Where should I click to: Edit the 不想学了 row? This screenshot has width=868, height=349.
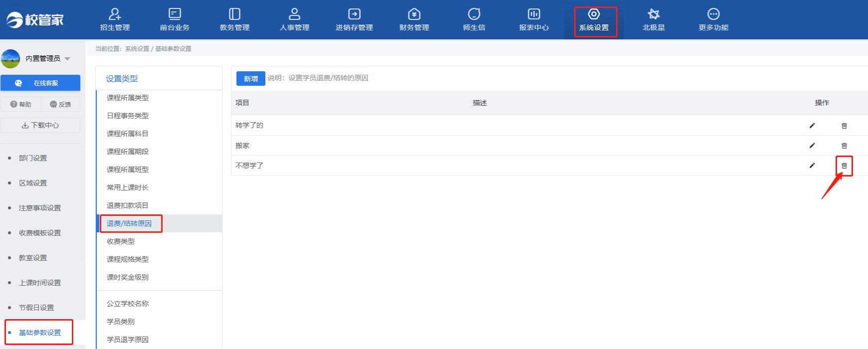pos(812,166)
